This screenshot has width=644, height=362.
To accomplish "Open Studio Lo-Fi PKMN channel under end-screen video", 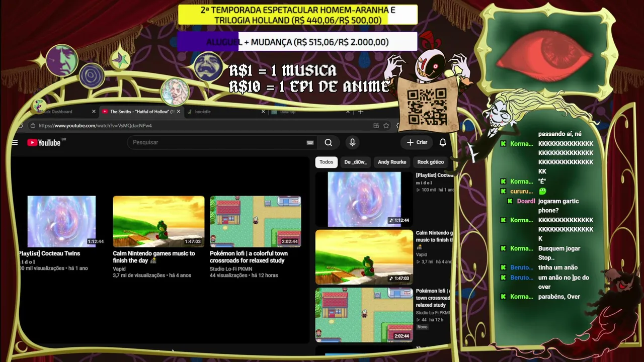I will click(231, 269).
